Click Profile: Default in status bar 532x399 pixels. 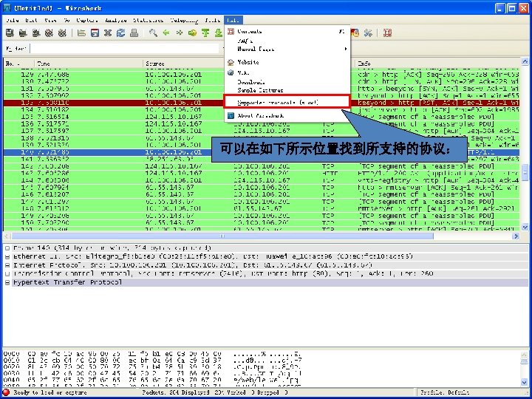[x=445, y=392]
